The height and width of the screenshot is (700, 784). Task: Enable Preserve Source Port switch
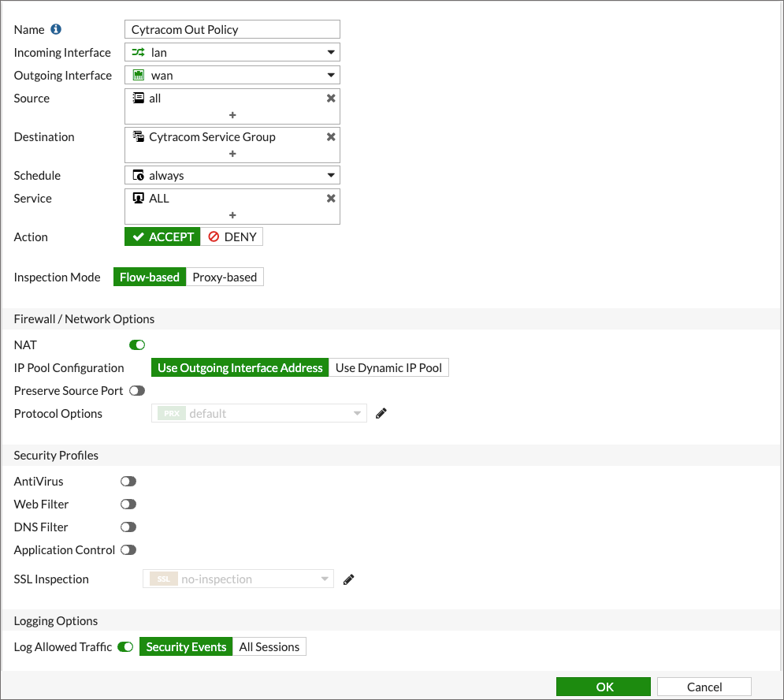click(x=137, y=391)
